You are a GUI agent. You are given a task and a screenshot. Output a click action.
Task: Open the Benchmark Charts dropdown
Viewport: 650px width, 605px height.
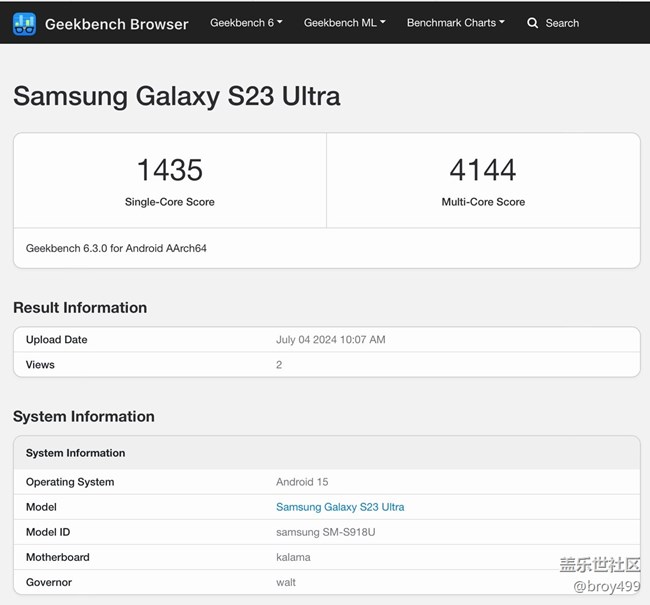(455, 22)
